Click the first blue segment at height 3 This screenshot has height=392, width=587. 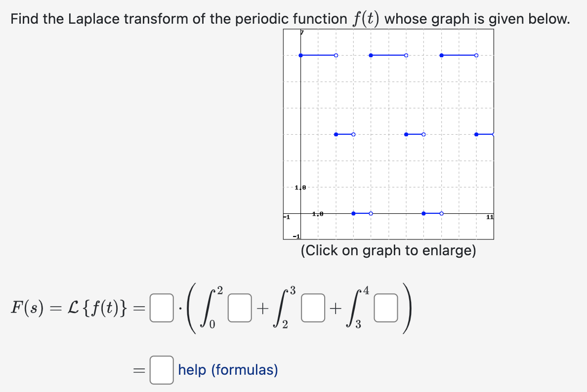click(319, 55)
